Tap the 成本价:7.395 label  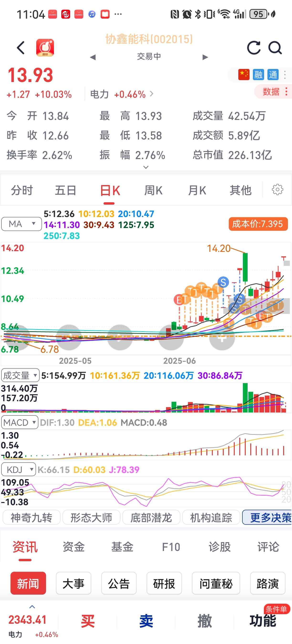tap(258, 224)
